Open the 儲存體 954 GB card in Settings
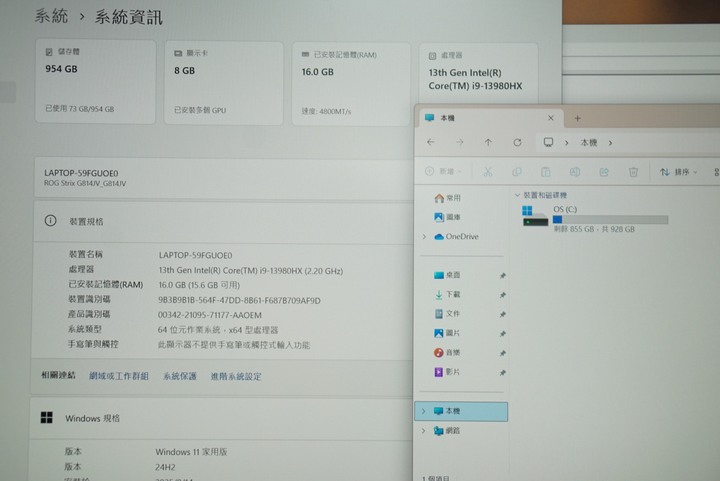Screen dimensions: 720x481 pos(96,82)
